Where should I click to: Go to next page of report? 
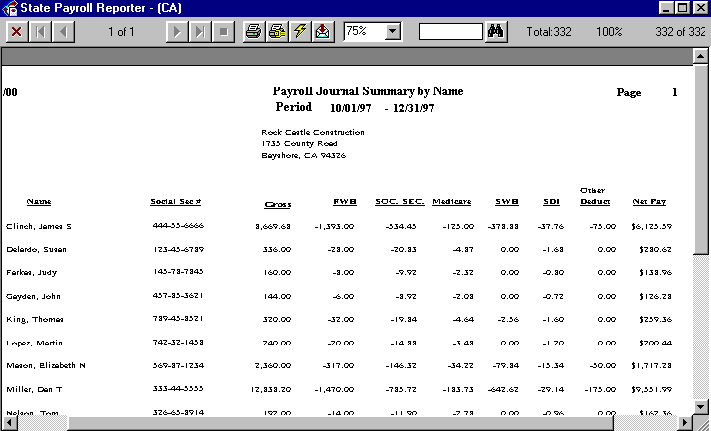(177, 32)
